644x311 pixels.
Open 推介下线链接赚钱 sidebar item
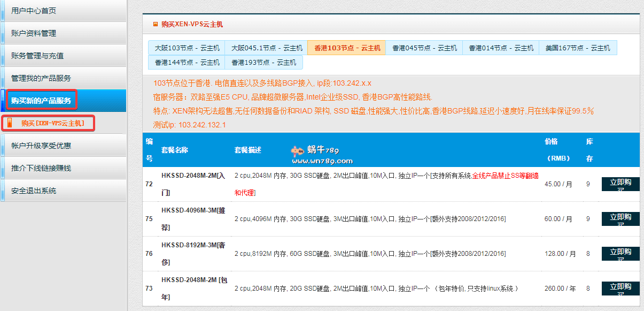[x=41, y=168]
